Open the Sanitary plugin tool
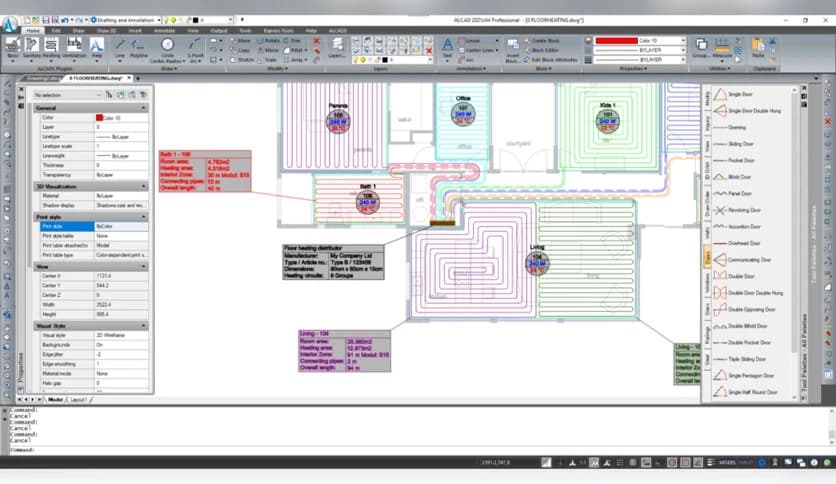The width and height of the screenshot is (836, 484). 32,49
